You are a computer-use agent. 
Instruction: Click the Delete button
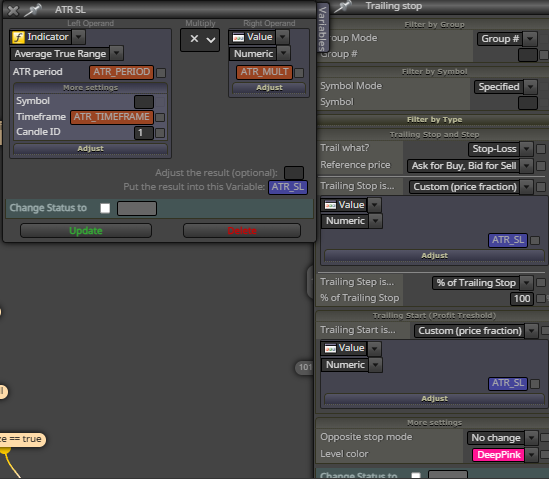pos(242,231)
